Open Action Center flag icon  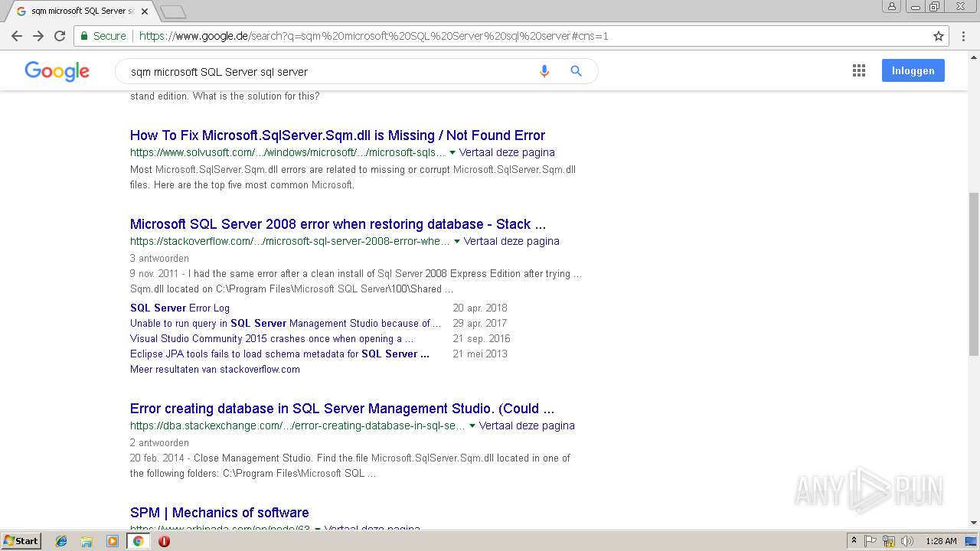871,541
